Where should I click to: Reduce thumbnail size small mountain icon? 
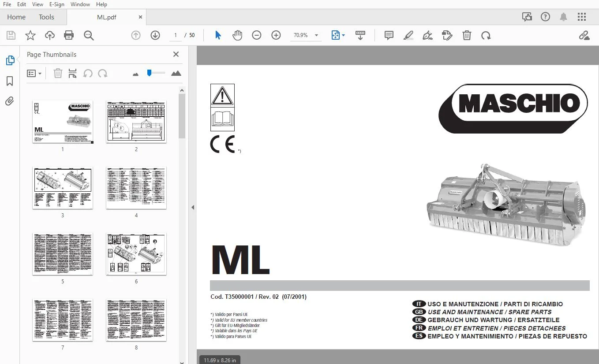[135, 74]
